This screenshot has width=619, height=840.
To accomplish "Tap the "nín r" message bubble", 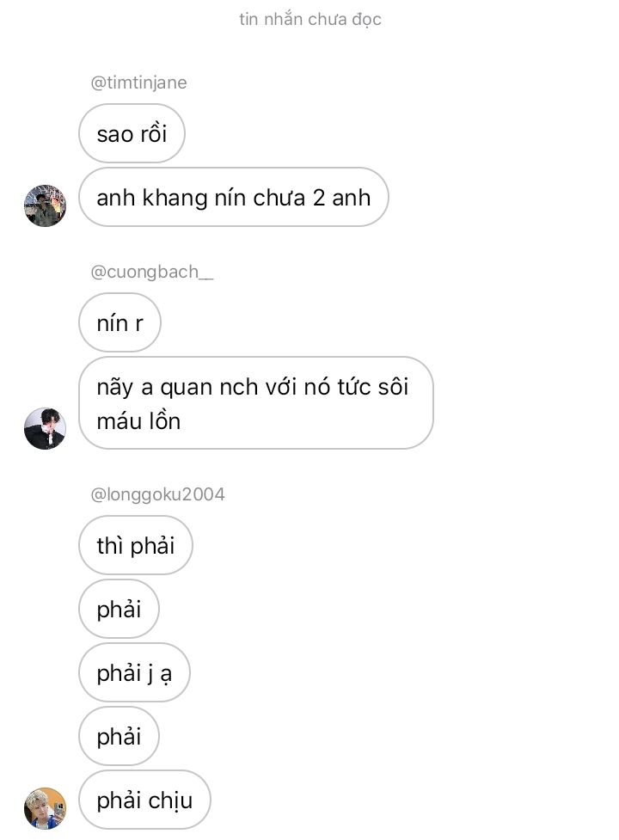I will pyautogui.click(x=120, y=323).
